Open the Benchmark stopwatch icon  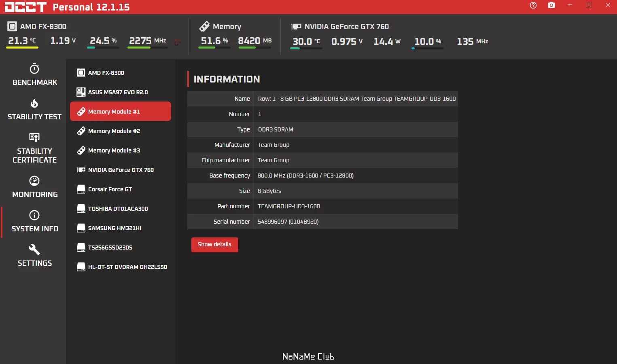(x=34, y=68)
